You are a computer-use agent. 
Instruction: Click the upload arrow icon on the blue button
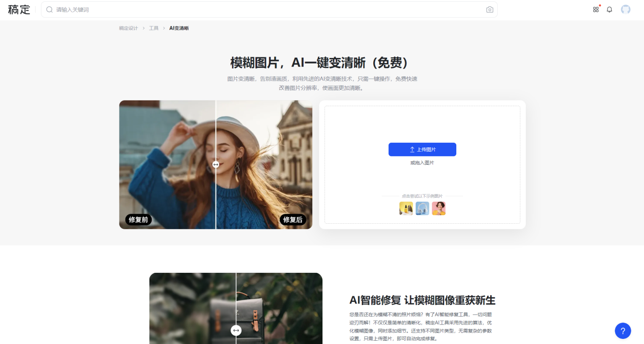tap(411, 149)
